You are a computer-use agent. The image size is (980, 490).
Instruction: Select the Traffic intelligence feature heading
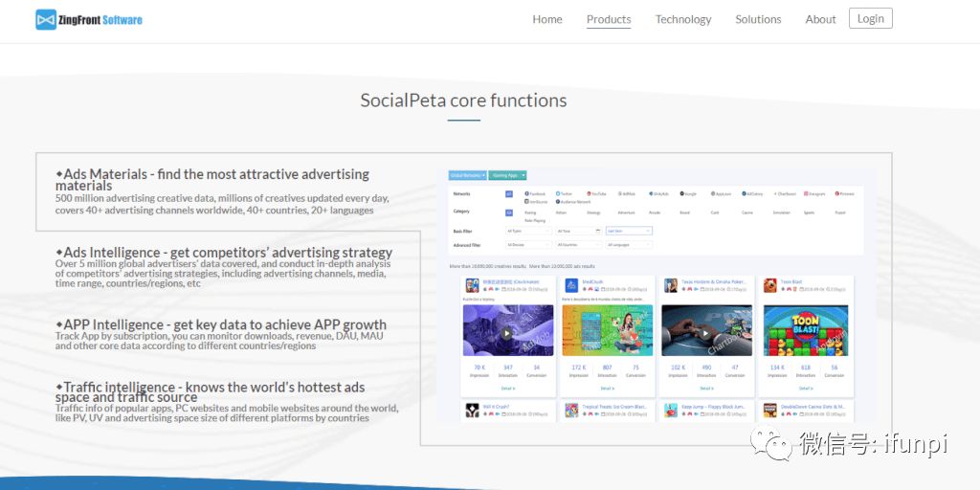coord(210,391)
